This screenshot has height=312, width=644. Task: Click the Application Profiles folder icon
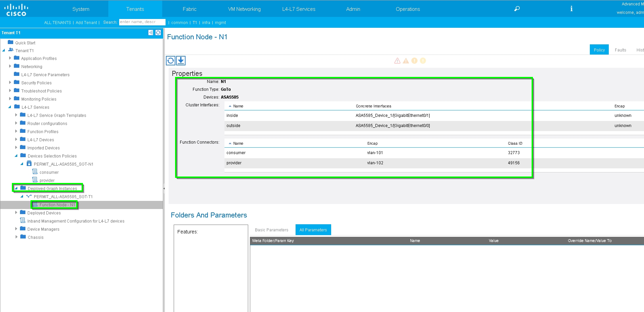coord(17,58)
